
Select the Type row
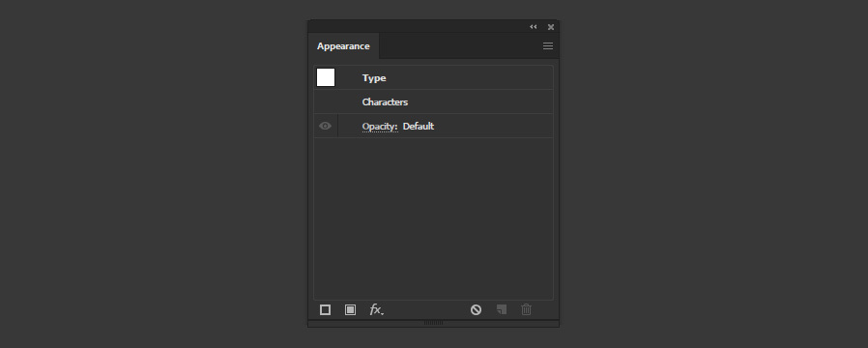point(433,78)
